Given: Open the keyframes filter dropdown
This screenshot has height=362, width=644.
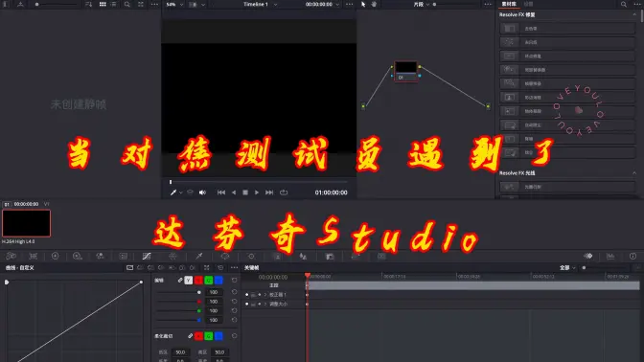Looking at the screenshot, I should (567, 267).
